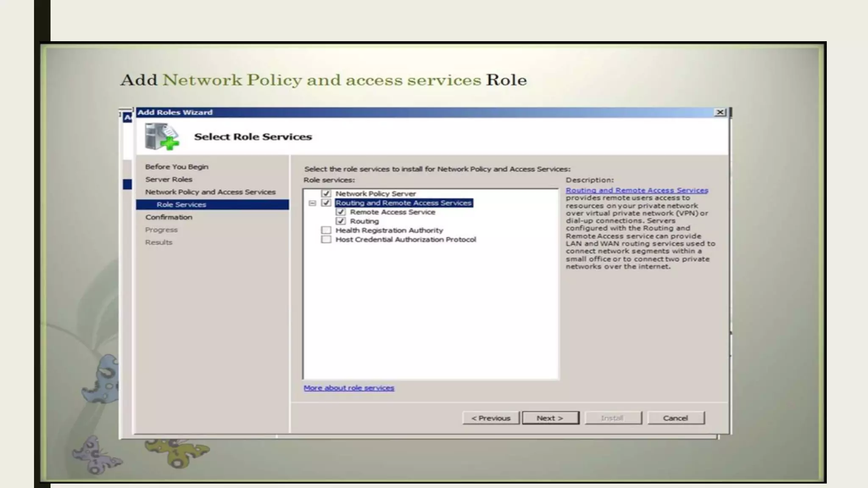The height and width of the screenshot is (488, 868).
Task: Uncheck the Network Policy Server checkbox
Action: [x=326, y=194]
